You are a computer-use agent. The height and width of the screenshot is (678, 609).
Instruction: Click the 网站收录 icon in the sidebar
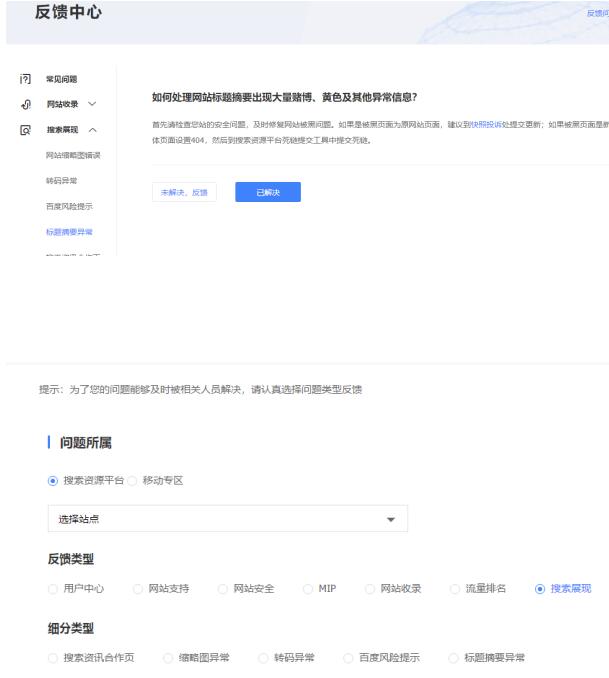(x=25, y=104)
